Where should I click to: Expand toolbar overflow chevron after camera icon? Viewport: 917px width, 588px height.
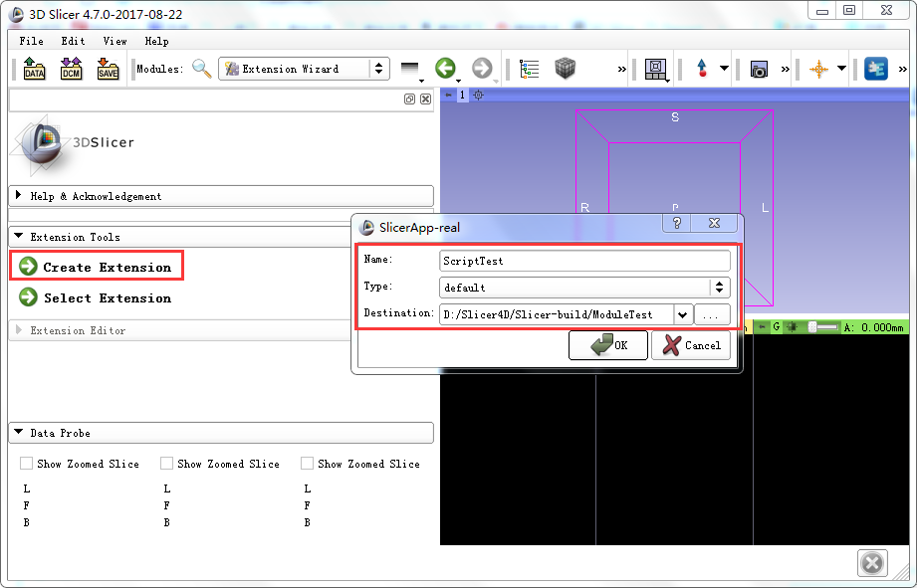click(785, 70)
